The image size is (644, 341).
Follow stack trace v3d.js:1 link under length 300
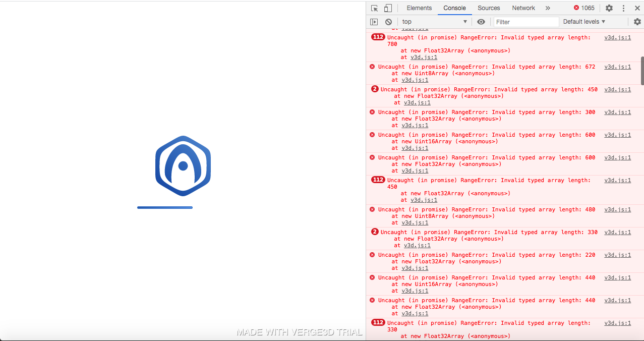pos(415,125)
